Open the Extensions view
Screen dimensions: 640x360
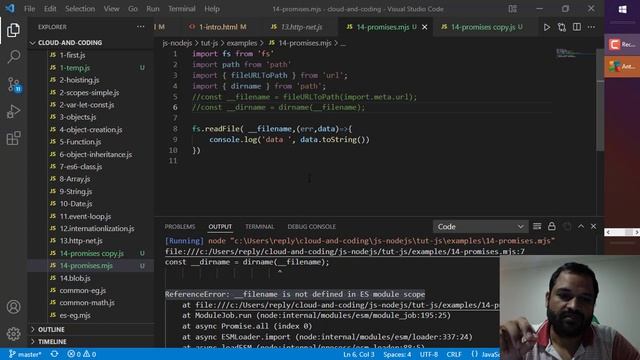[x=13, y=138]
